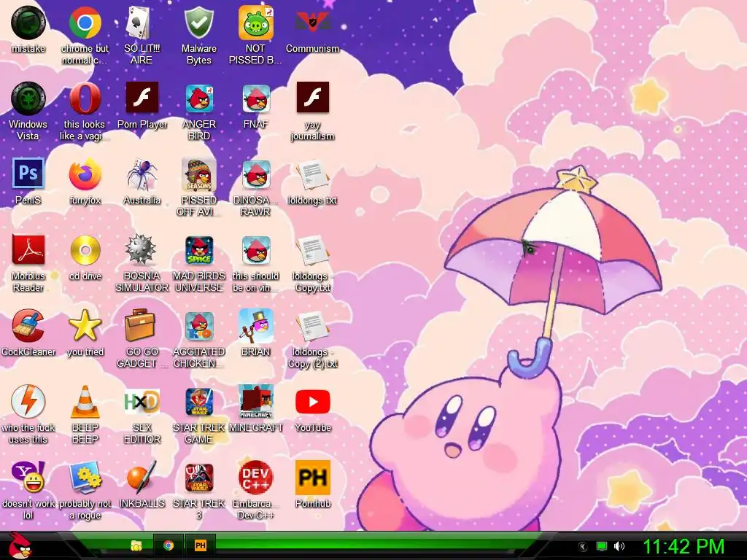Open the 'Windows Vista' recycle bin icon
Image resolution: width=747 pixels, height=560 pixels.
[28, 98]
